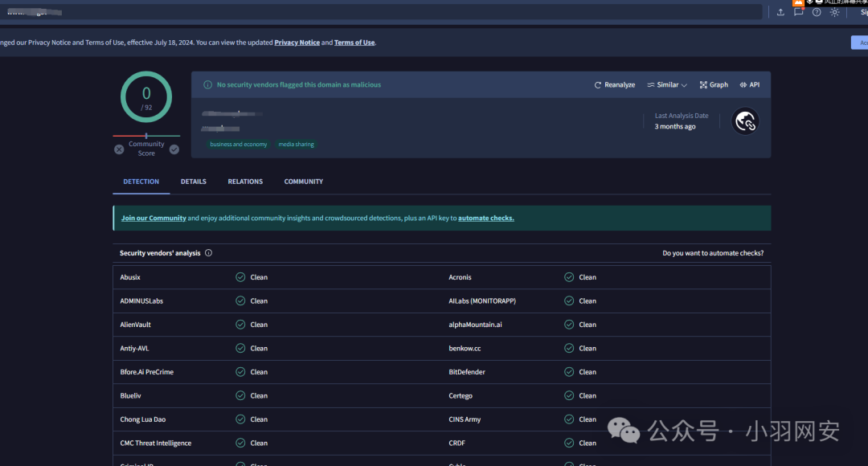Click the Reanalyze button

(615, 84)
